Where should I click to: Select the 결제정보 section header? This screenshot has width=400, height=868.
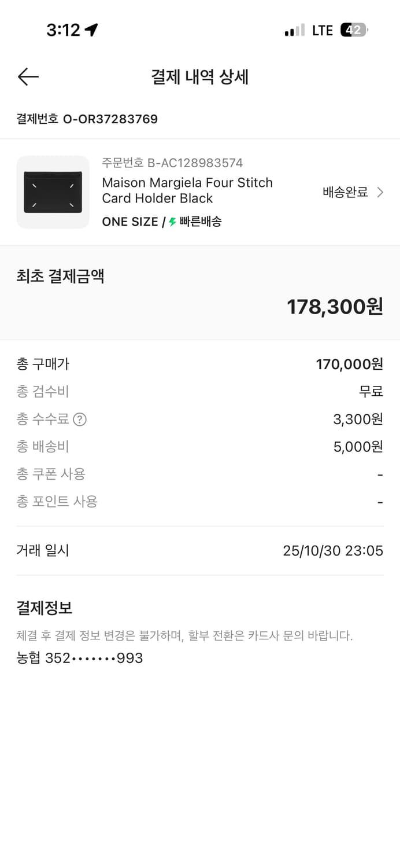point(44,608)
